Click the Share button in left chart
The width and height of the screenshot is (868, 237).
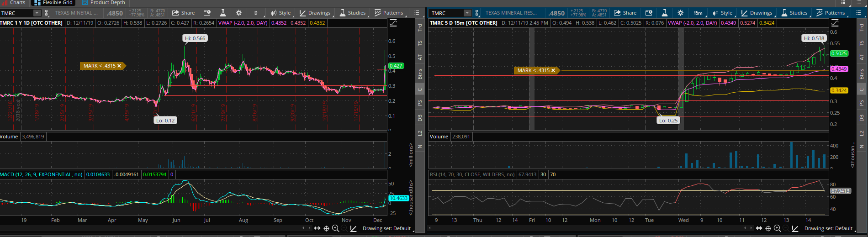pos(183,13)
